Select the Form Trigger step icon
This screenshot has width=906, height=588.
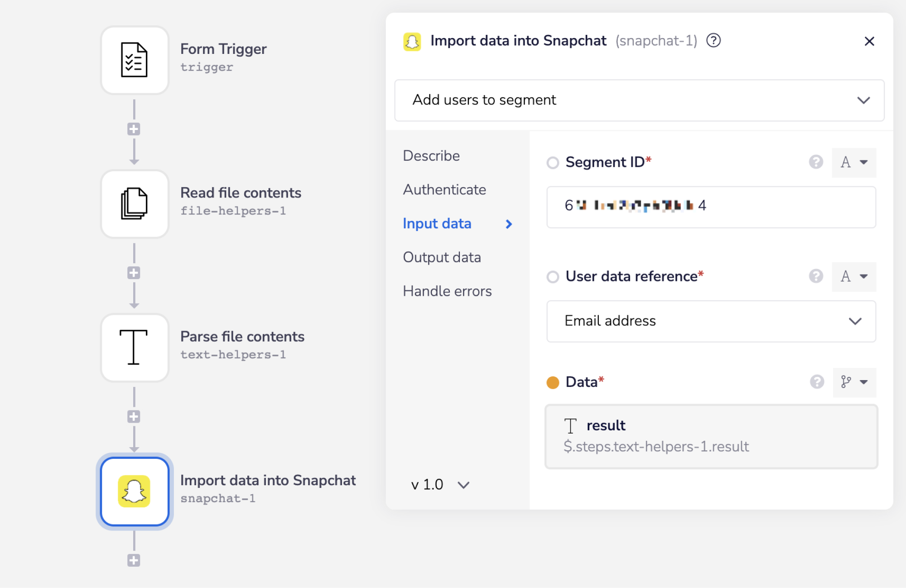pyautogui.click(x=135, y=60)
